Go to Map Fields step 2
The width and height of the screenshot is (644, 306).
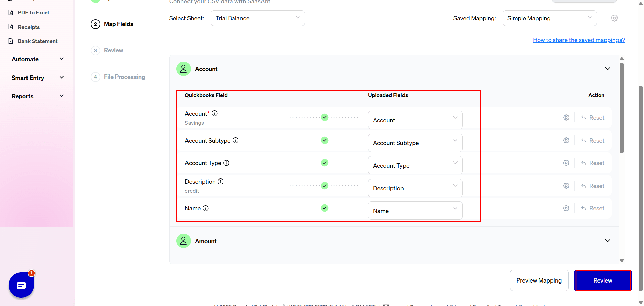tap(112, 24)
